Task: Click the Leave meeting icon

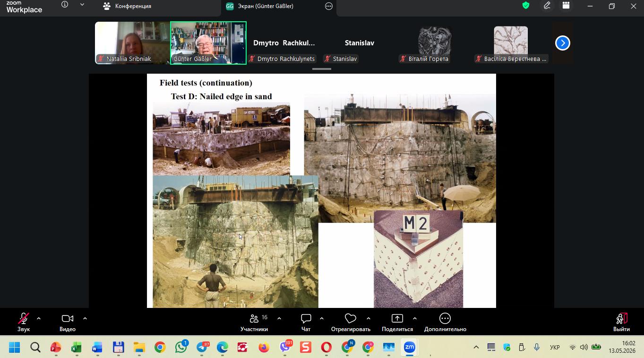Action: pos(621,318)
